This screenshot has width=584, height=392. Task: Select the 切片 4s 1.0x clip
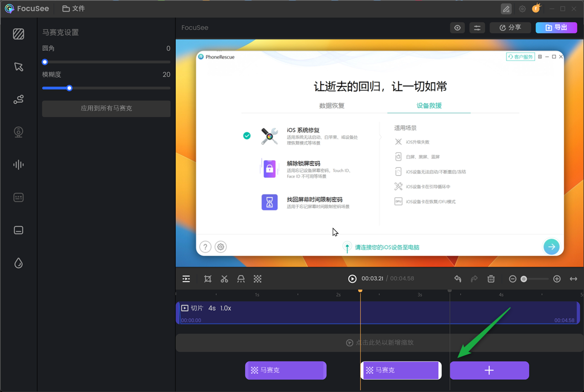(x=378, y=313)
